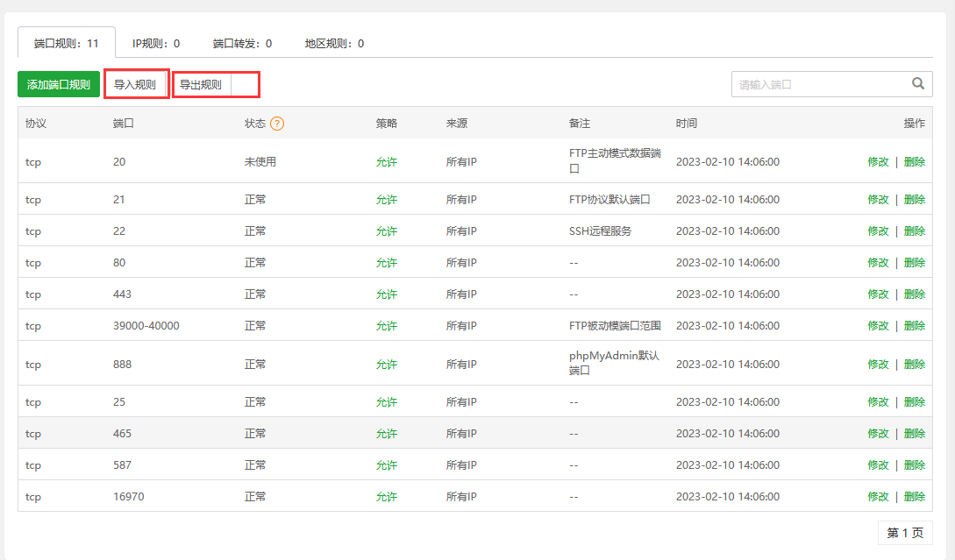Click 修改 for port 22
This screenshot has width=955, height=560.
pos(878,230)
